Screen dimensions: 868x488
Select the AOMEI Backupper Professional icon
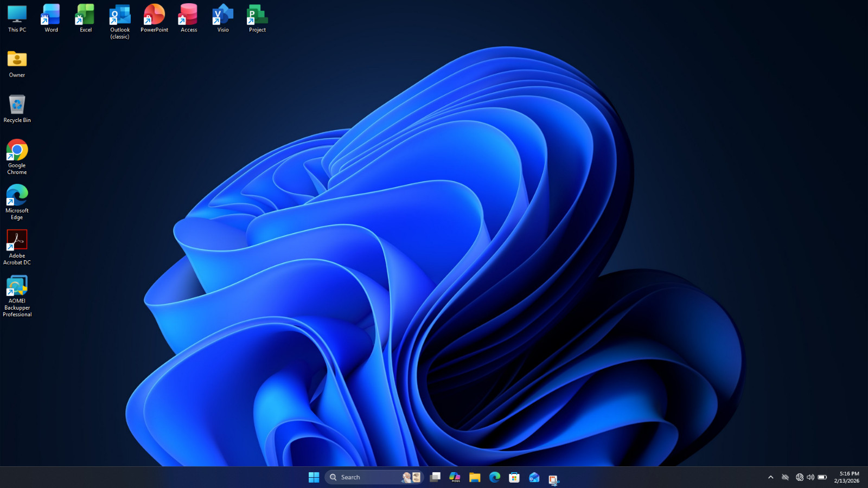17,296
